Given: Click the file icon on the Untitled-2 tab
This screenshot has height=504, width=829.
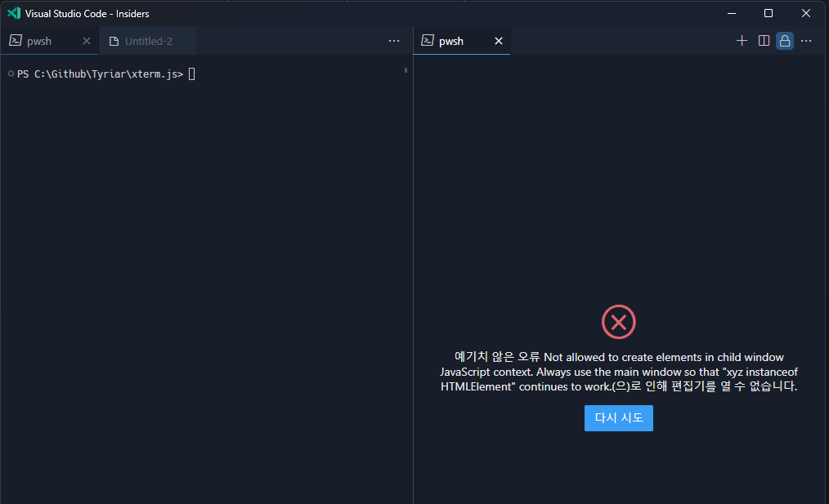Looking at the screenshot, I should pos(114,39).
